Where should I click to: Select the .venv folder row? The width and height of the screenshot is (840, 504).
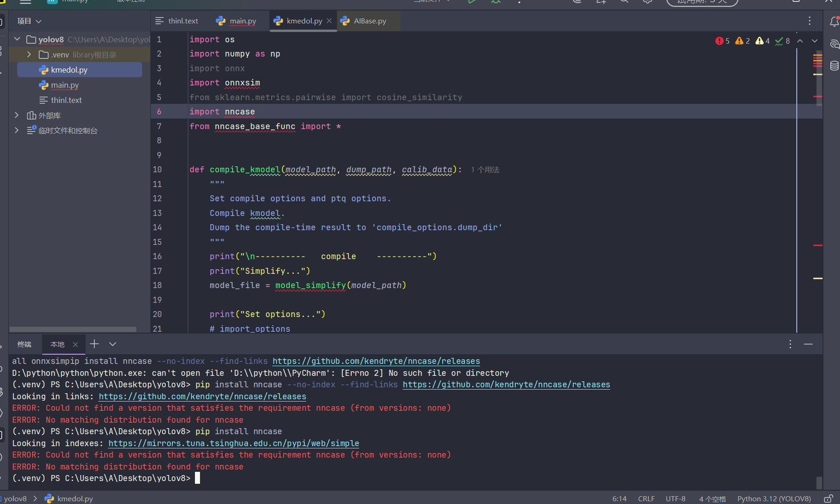pyautogui.click(x=80, y=55)
